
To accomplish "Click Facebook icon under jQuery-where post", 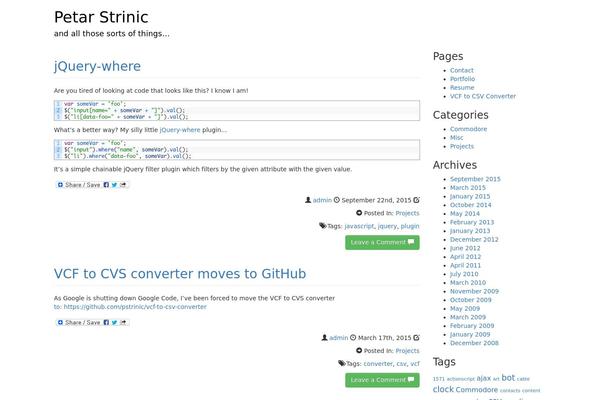I will click(106, 185).
